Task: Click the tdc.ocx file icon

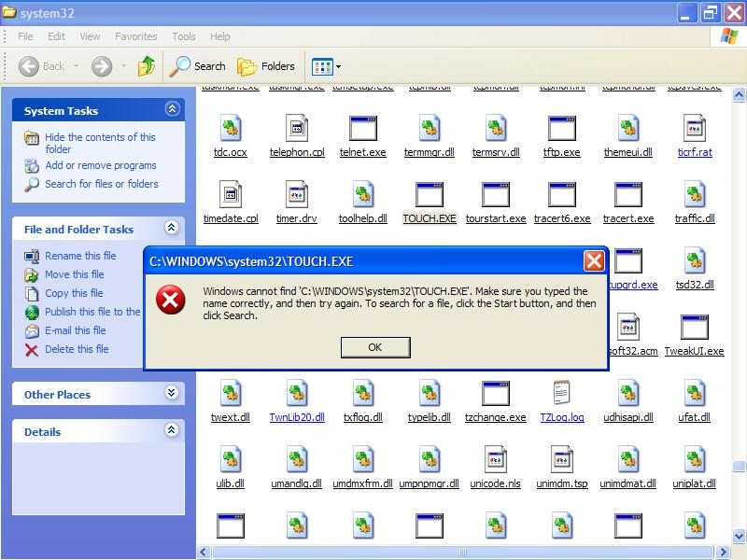Action: pyautogui.click(x=231, y=128)
